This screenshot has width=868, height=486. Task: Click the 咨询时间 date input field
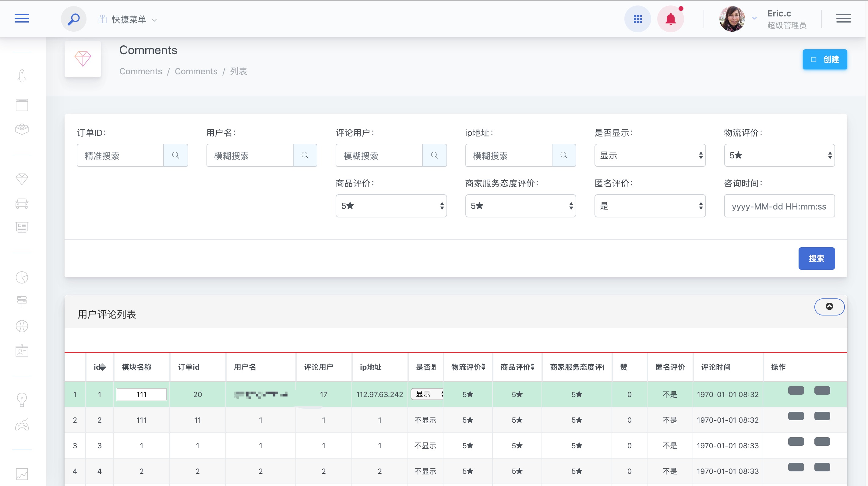click(x=779, y=206)
